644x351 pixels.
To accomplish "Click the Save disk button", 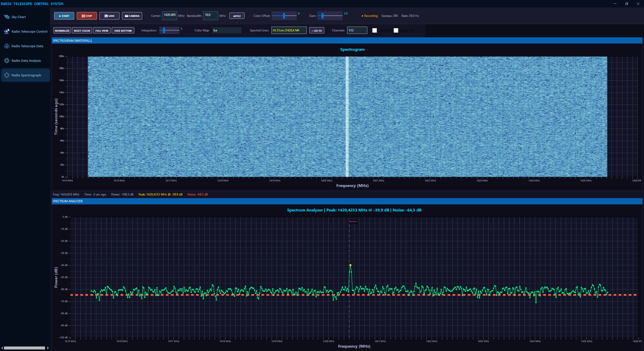I will click(x=109, y=16).
